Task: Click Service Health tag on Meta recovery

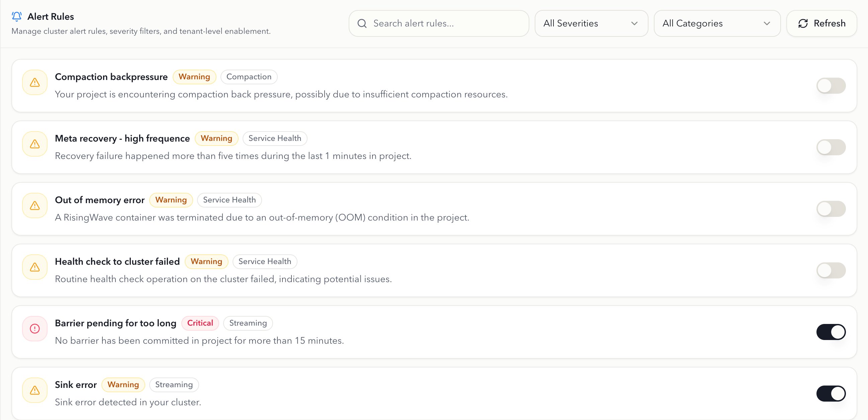Action: 275,139
